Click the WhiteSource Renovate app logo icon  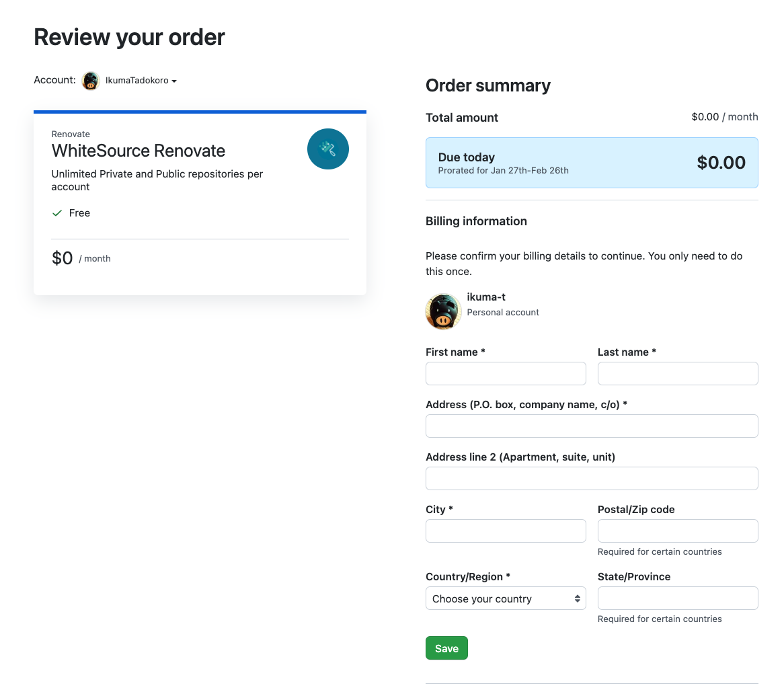[328, 149]
